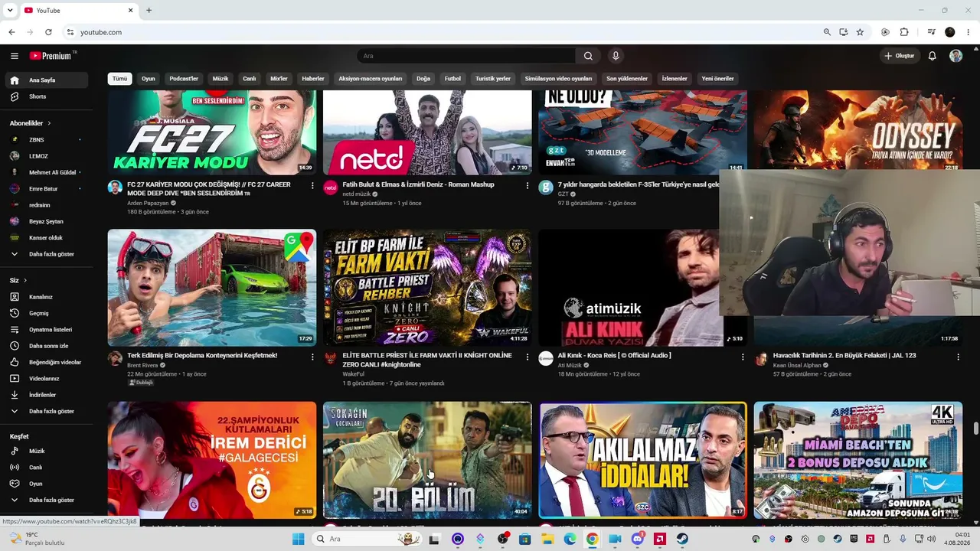Open Chrome's extensions puzzle icon
980x551 pixels.
click(x=904, y=32)
